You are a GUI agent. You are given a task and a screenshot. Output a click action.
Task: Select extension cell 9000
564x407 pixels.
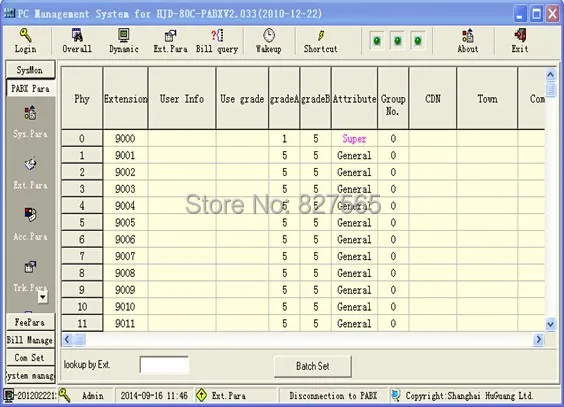126,138
